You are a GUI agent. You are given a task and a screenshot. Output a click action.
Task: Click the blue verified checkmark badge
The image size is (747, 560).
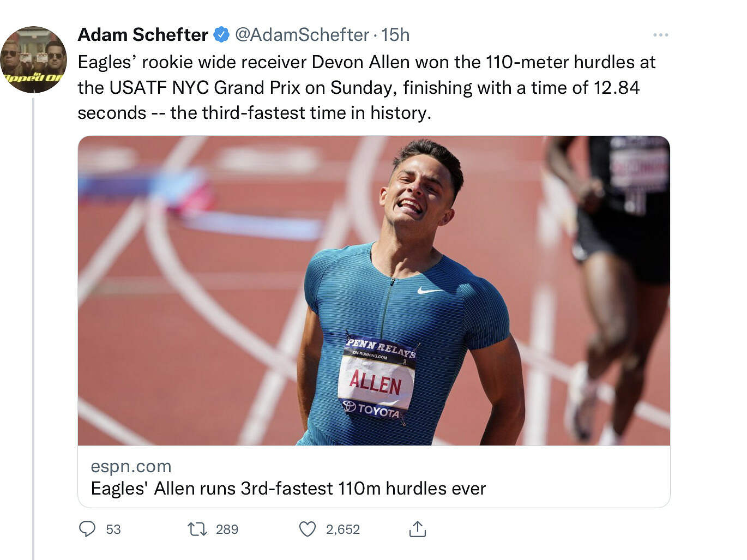(221, 35)
